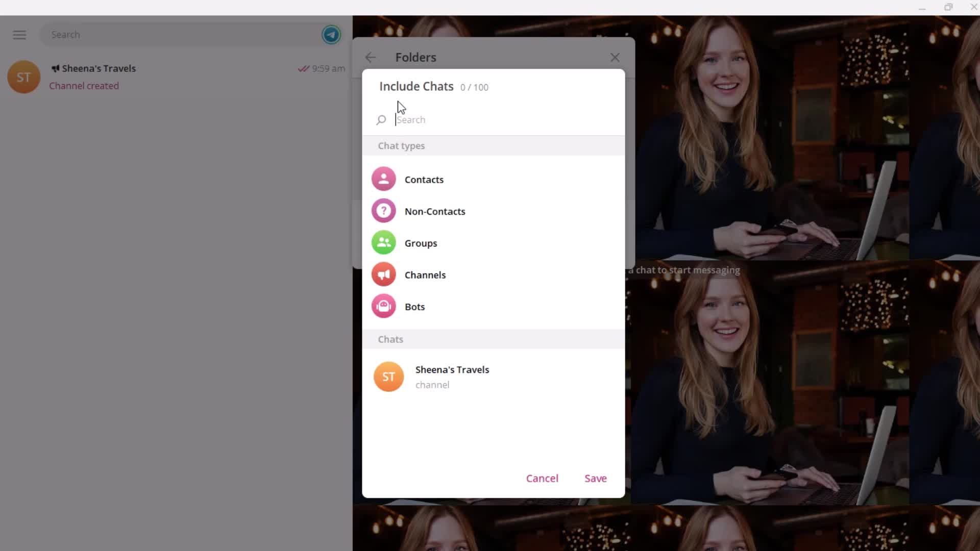Open the hamburger main menu
This screenshot has width=980, height=551.
click(19, 35)
